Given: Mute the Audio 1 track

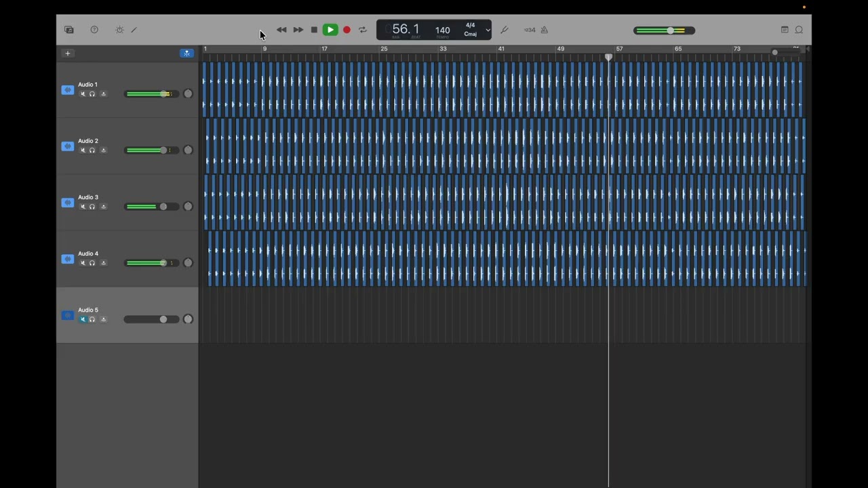Looking at the screenshot, I should (83, 94).
